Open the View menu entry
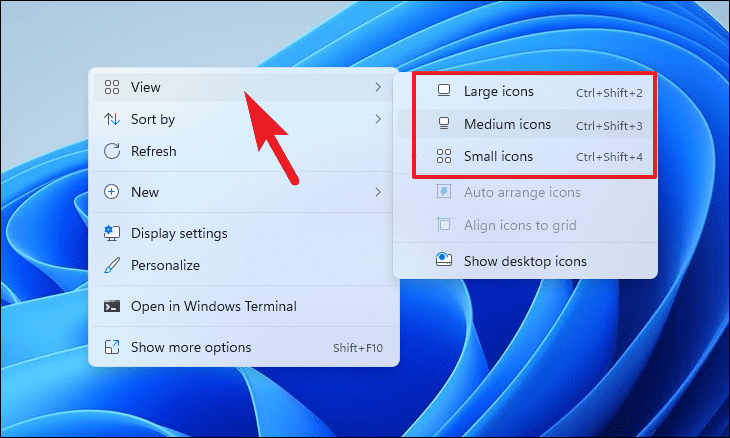 244,87
